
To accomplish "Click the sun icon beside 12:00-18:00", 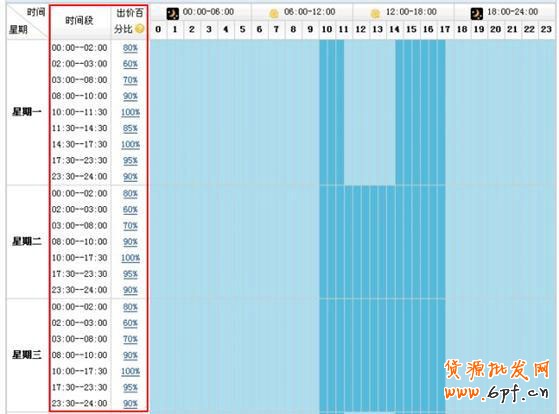I will point(375,14).
